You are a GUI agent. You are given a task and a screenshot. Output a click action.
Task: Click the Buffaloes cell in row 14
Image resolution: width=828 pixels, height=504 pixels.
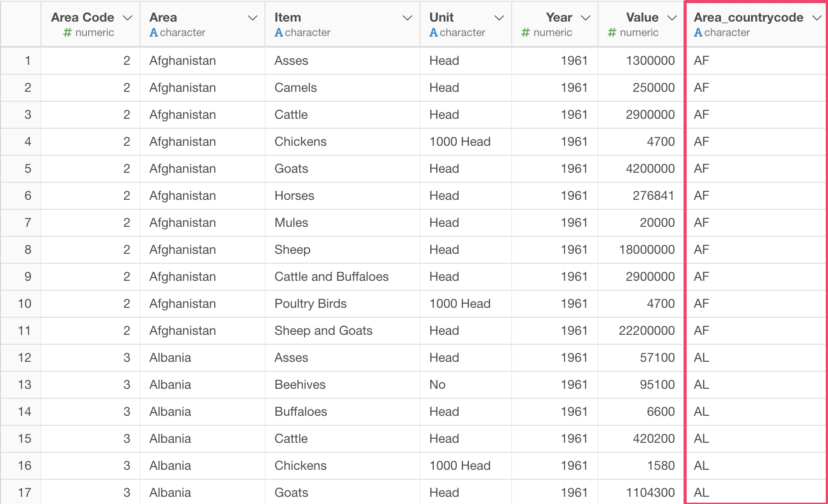pyautogui.click(x=342, y=412)
